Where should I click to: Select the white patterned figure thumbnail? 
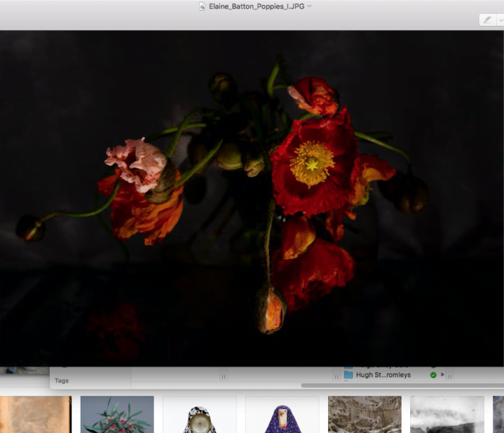[199, 414]
